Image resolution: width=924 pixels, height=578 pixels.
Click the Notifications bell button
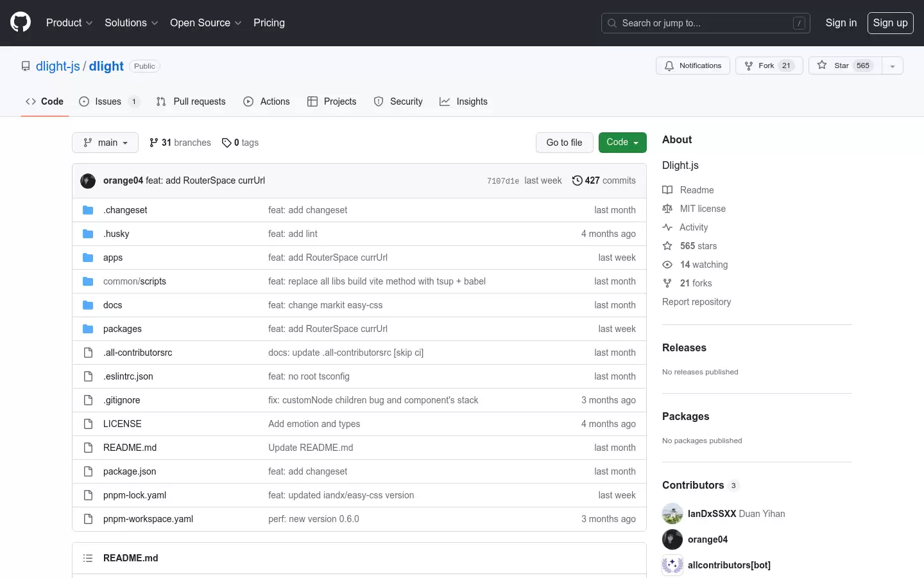pos(693,66)
